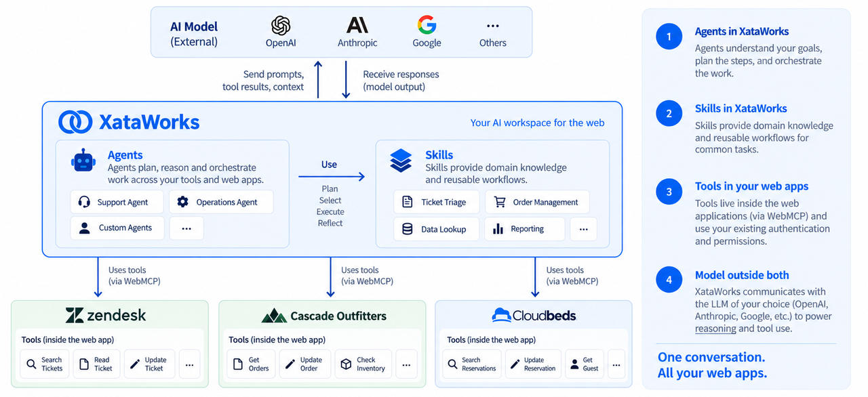The height and width of the screenshot is (397, 868).
Task: Click the Update Order tool
Action: click(x=304, y=364)
